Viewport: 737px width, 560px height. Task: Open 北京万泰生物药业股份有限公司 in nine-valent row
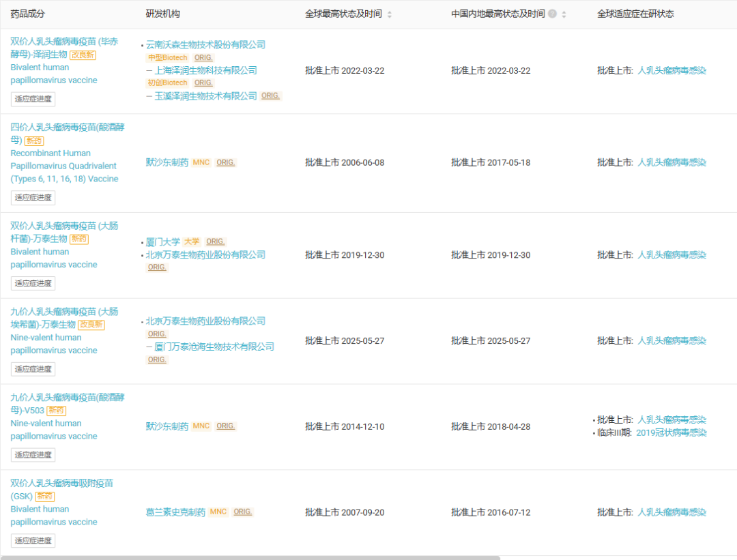pos(205,321)
